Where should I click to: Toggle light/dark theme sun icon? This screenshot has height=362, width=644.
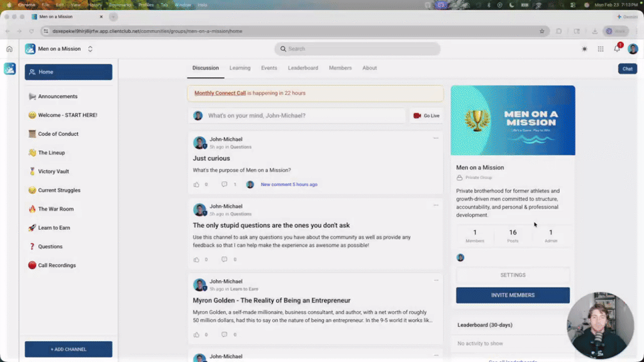point(584,49)
